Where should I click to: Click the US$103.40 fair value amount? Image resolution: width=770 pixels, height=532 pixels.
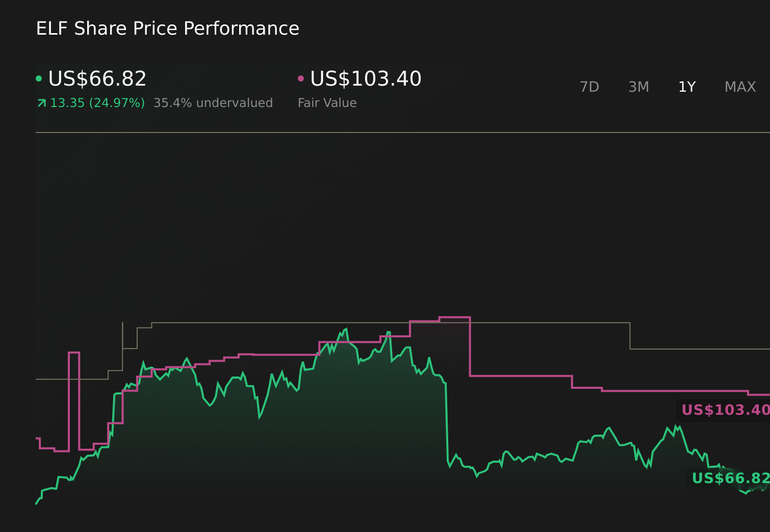pyautogui.click(x=365, y=78)
